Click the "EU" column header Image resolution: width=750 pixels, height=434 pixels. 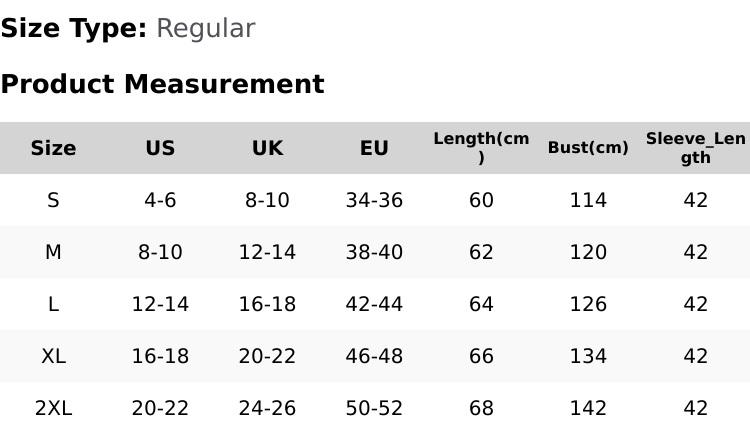point(374,148)
